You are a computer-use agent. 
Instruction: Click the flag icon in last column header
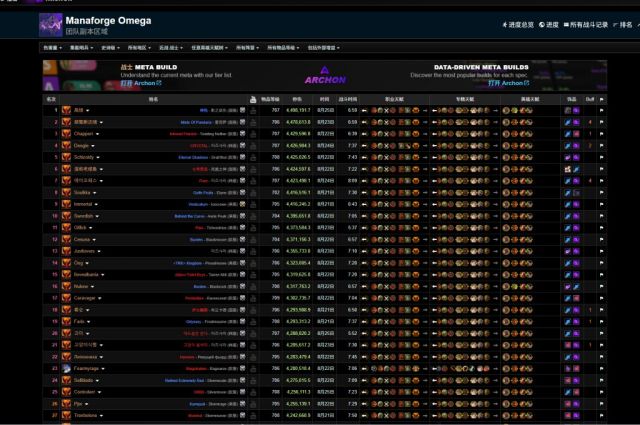point(602,99)
